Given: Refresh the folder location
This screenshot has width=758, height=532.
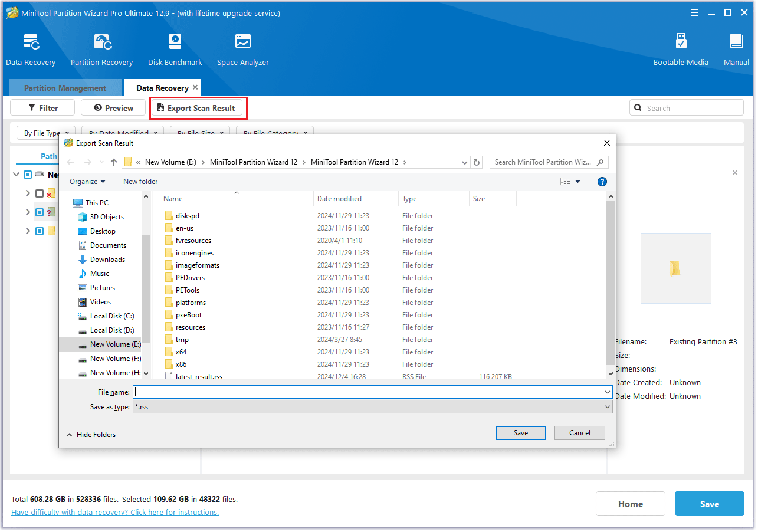Looking at the screenshot, I should point(478,162).
